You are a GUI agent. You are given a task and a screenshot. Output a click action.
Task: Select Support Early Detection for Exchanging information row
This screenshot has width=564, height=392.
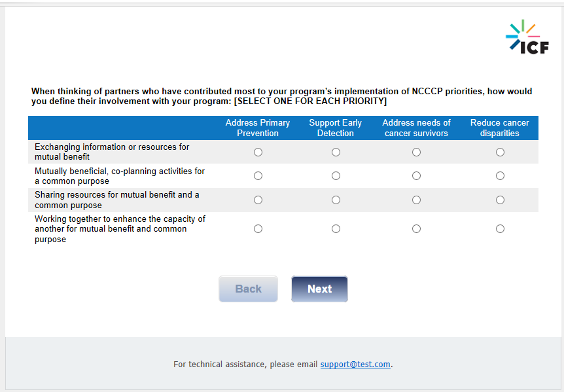336,152
